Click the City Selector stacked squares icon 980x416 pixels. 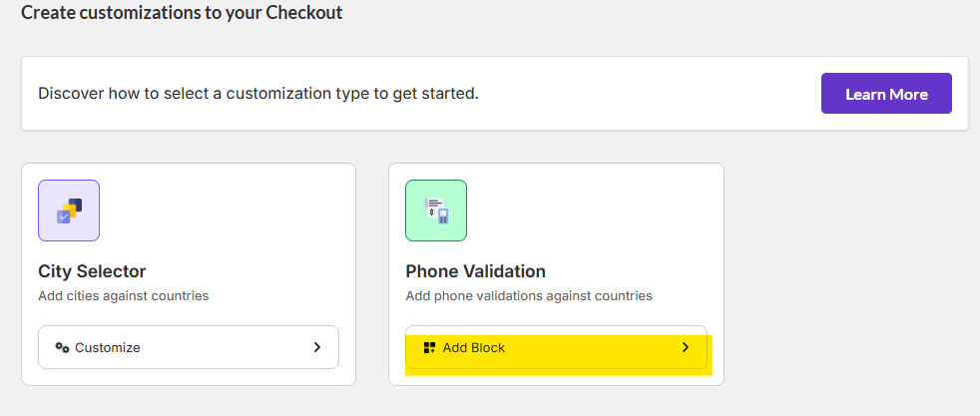coord(69,210)
